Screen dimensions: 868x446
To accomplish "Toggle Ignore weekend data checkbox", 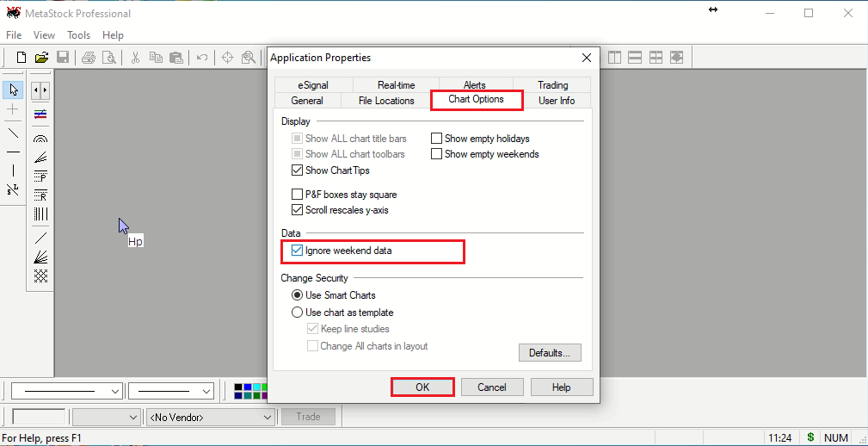I will (x=297, y=251).
